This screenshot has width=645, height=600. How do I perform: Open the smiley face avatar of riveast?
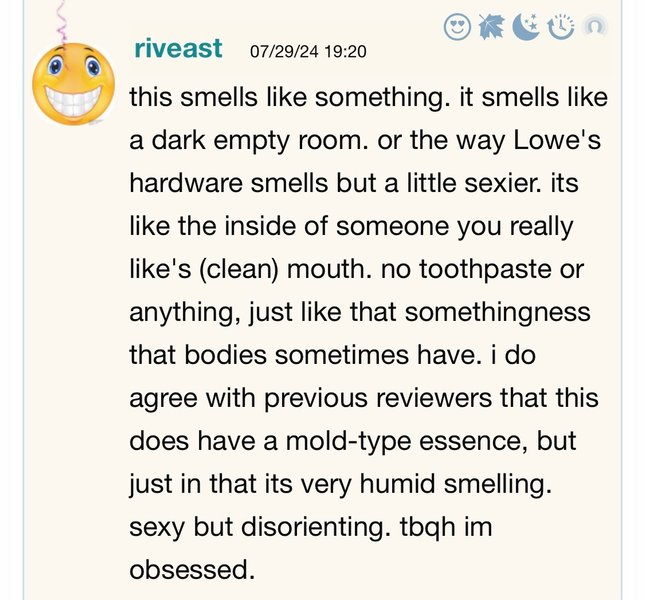(74, 84)
